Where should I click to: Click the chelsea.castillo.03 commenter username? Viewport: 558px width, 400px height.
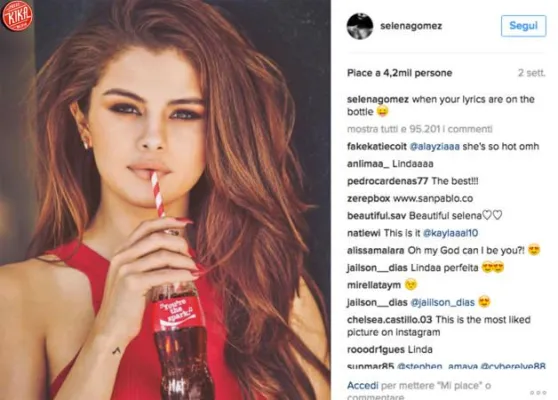389,320
